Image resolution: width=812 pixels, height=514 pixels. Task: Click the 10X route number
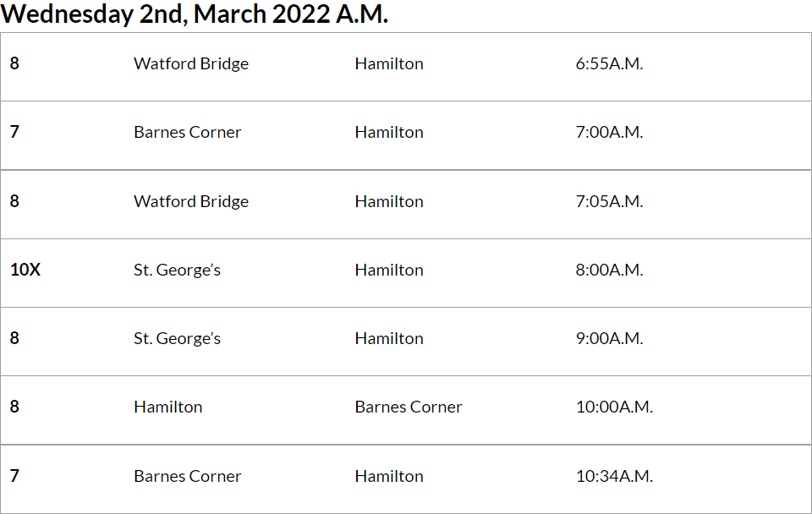point(25,271)
